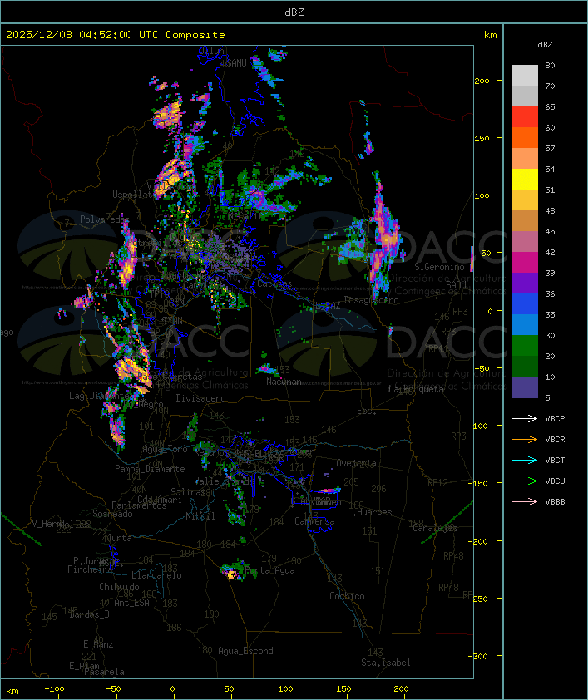588x700 pixels.
Task: Click the pink VBBB arrow icon
Action: (525, 502)
